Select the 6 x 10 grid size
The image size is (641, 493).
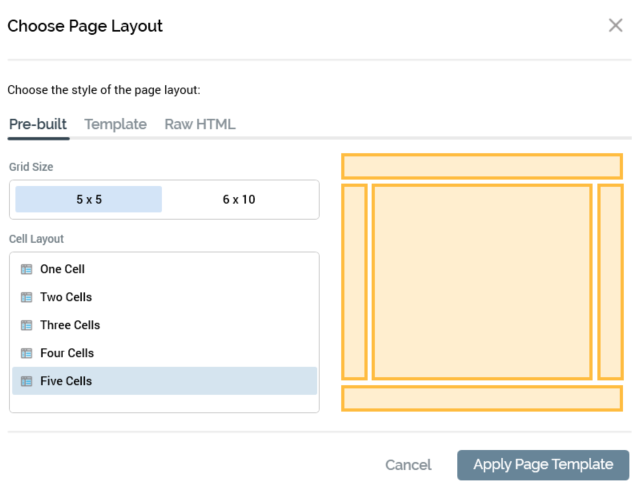pos(239,199)
